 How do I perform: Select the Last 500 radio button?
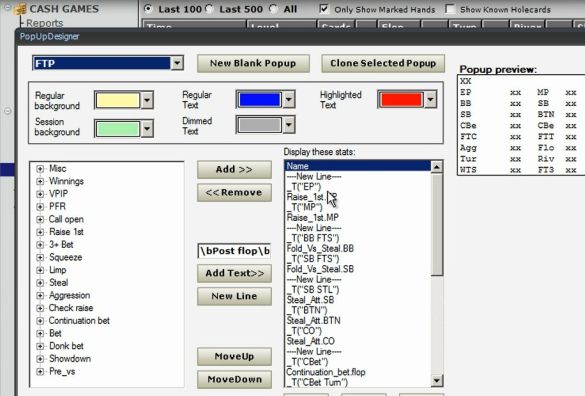pyautogui.click(x=210, y=9)
